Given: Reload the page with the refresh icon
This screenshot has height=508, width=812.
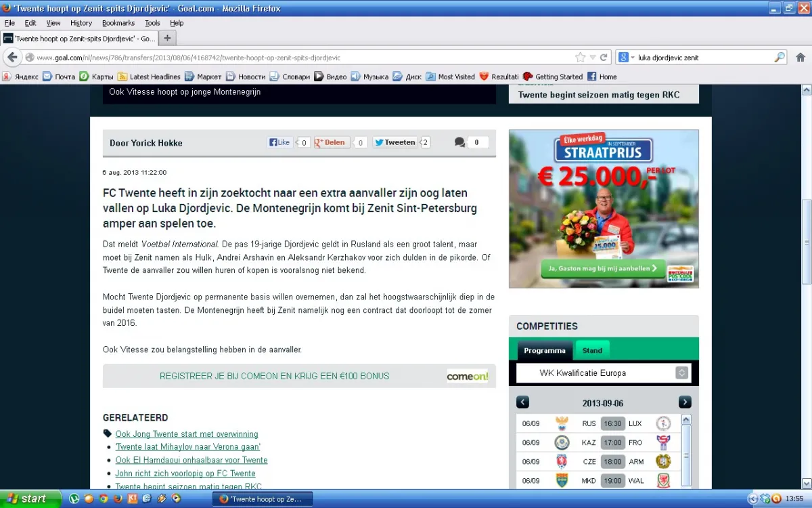Looking at the screenshot, I should [x=604, y=58].
